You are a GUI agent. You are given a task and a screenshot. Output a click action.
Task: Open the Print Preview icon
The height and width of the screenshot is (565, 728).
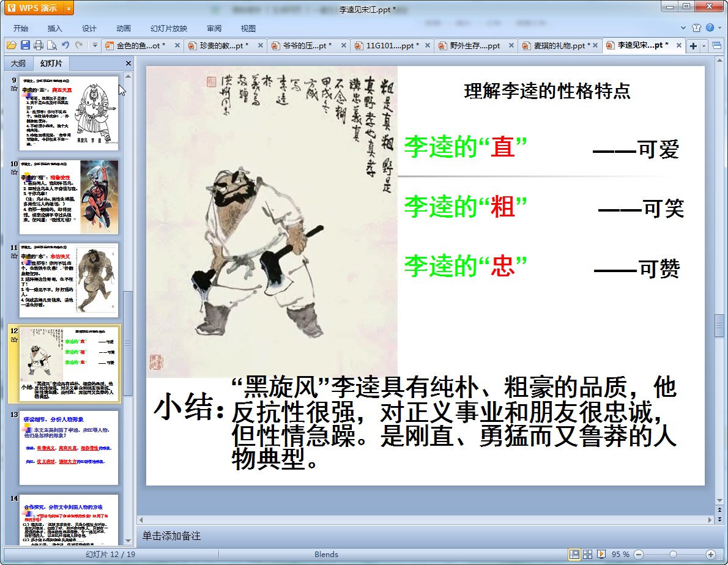point(52,45)
